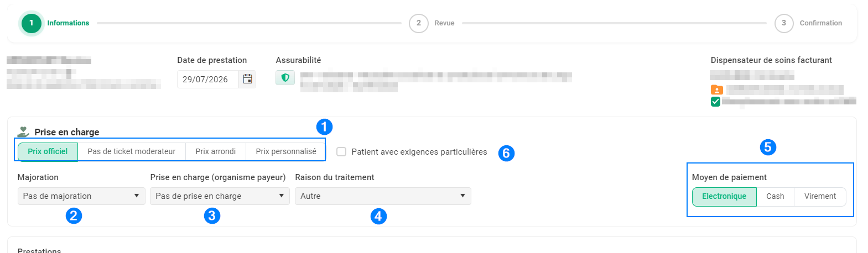Click the Date de prestation field
This screenshot has width=868, height=253.
tap(208, 79)
